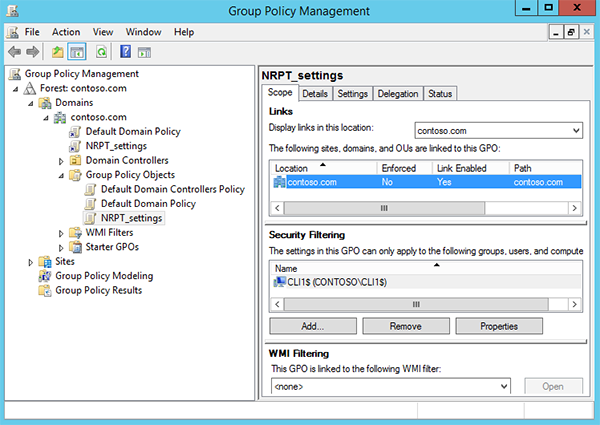Click the Path column header
The image size is (600, 425).
pyautogui.click(x=546, y=168)
